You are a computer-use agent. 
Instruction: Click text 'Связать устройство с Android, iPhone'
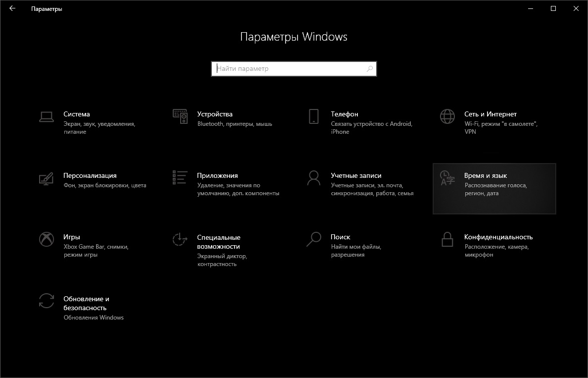click(x=372, y=128)
